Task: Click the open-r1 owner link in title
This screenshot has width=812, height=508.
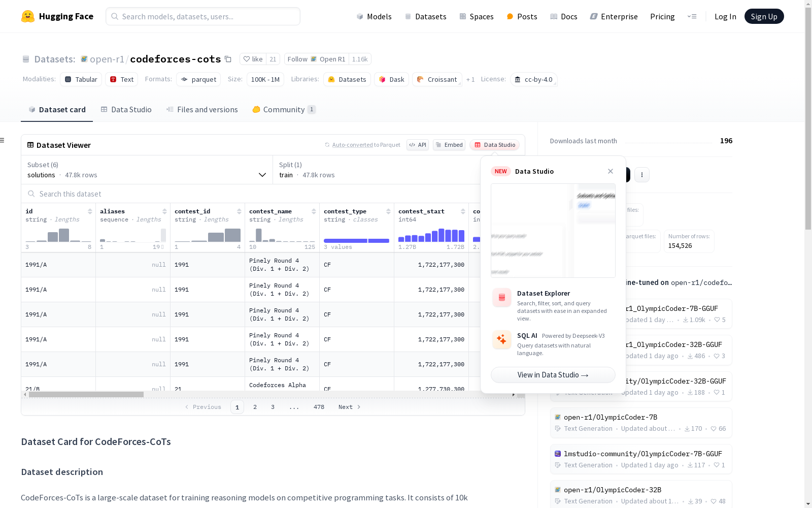Action: (x=107, y=59)
